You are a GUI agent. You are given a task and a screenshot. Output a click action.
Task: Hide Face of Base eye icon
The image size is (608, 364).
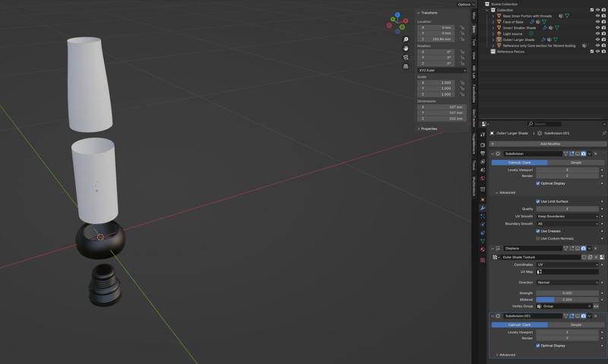point(597,22)
